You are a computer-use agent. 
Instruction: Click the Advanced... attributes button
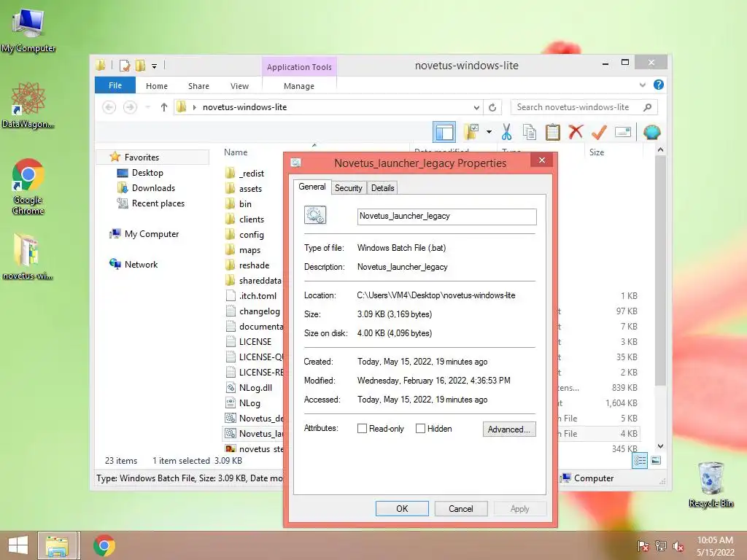point(508,429)
